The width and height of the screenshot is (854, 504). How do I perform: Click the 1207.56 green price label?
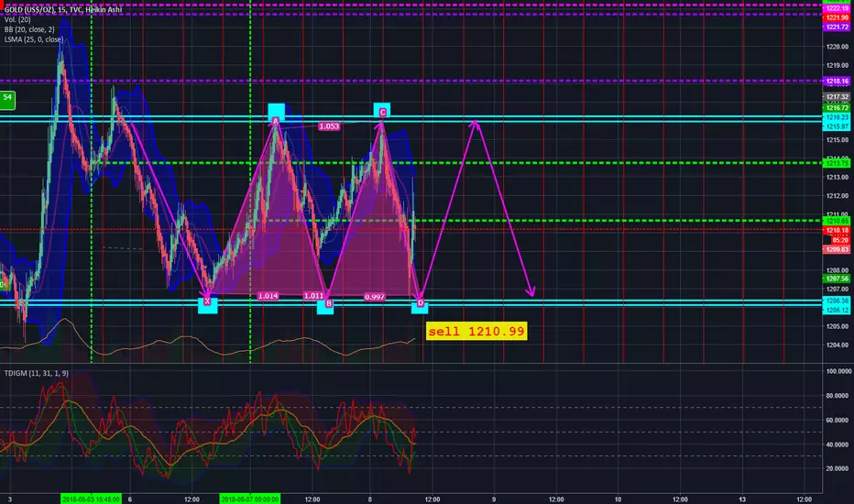(x=837, y=279)
